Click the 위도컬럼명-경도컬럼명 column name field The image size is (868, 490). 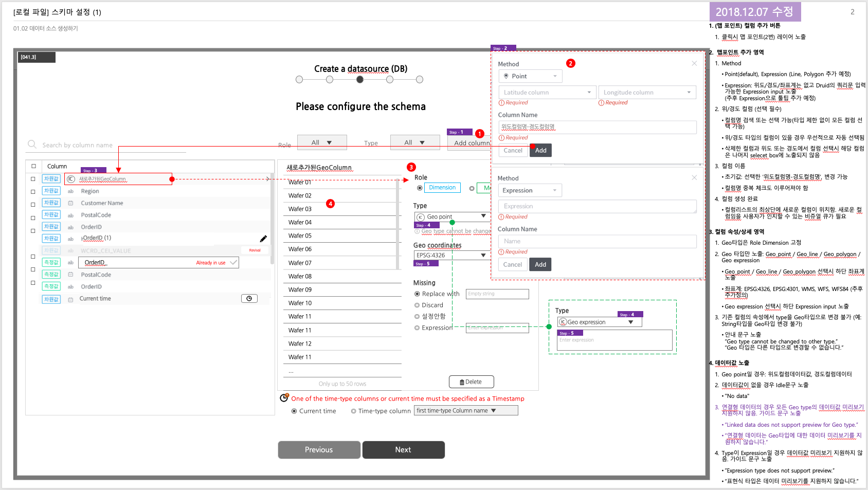598,127
